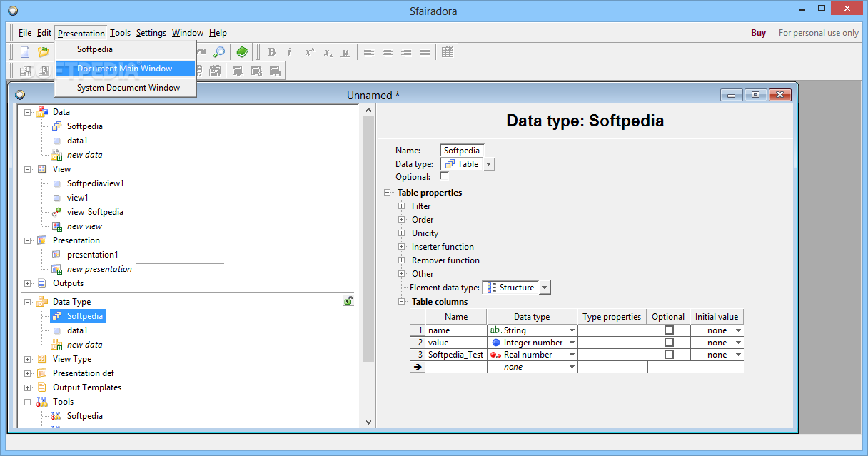
Task: Click the new-row arrow header in table
Action: click(x=418, y=367)
